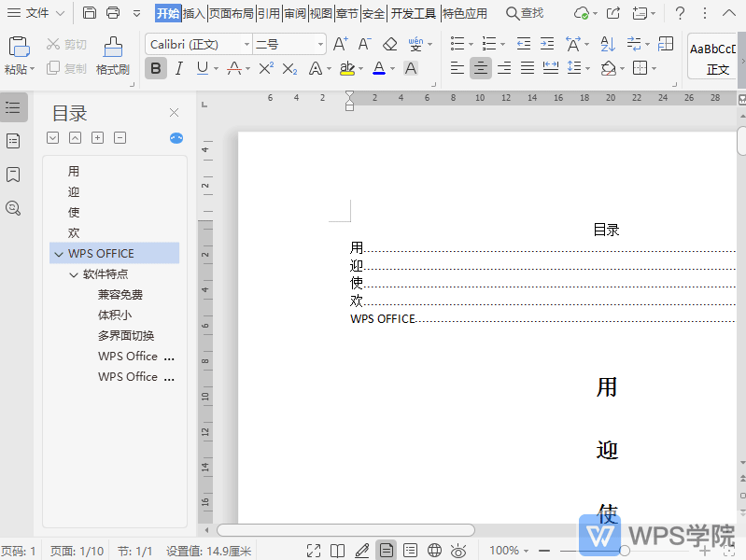This screenshot has width=746, height=560.
Task: Apply superscript formatting with the X² icon
Action: tap(266, 68)
